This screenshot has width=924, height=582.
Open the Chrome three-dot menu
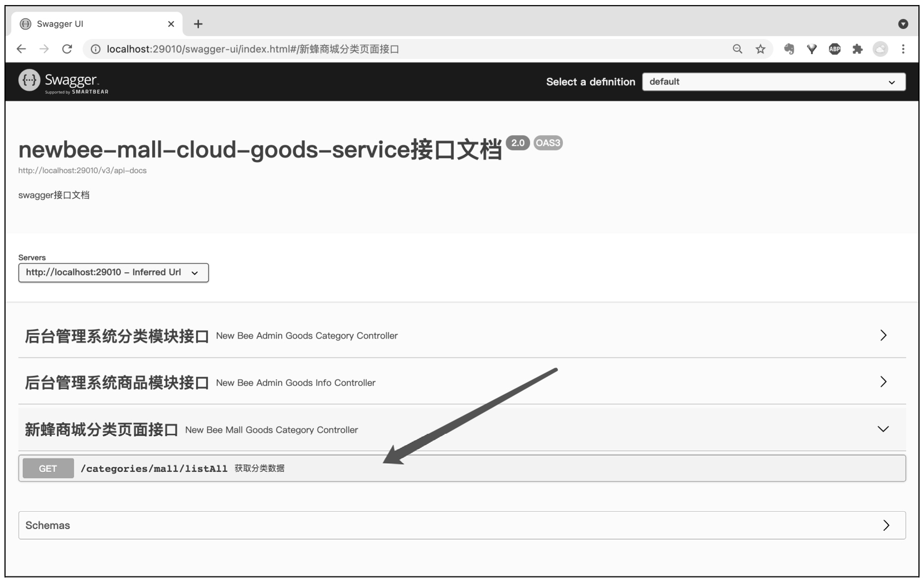[x=903, y=49]
